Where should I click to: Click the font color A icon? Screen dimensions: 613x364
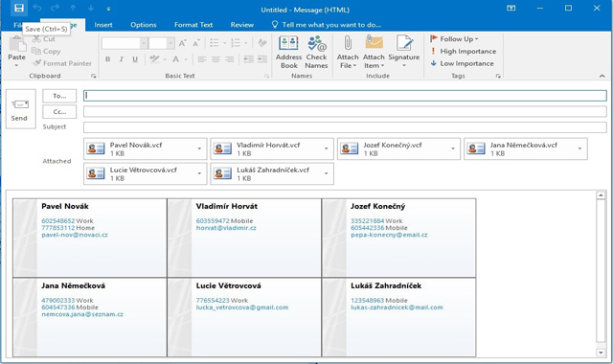[176, 59]
